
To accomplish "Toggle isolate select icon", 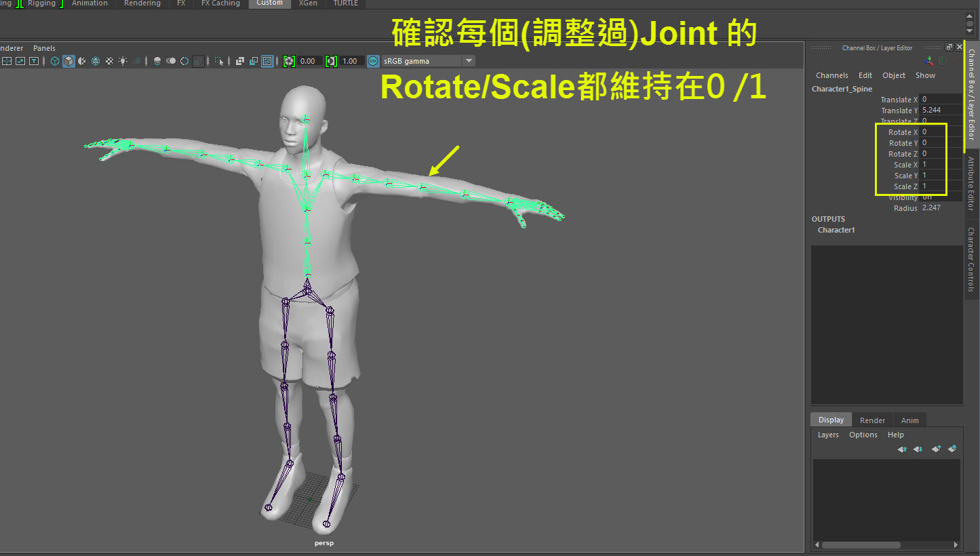I will [219, 61].
